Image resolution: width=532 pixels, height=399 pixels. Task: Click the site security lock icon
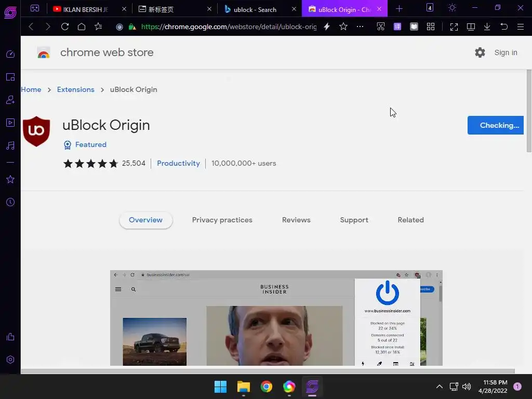point(132,27)
